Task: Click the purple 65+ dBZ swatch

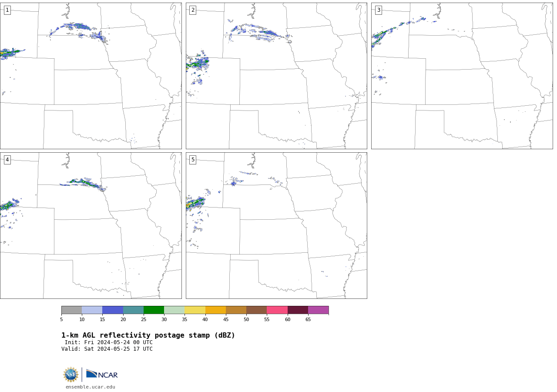Action: (318, 310)
